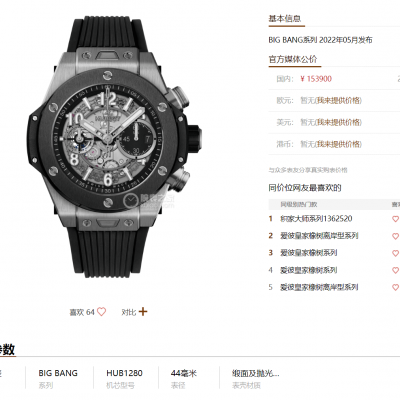The height and width of the screenshot is (400, 400).
Task: Open fifth ranked 爱彼皇家橡树离岸型系列 link
Action: point(319,287)
